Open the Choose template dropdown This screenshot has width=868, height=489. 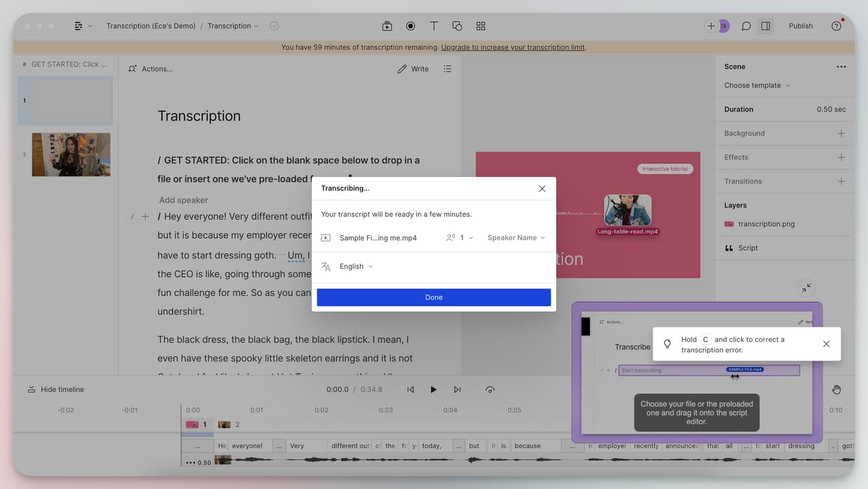755,85
